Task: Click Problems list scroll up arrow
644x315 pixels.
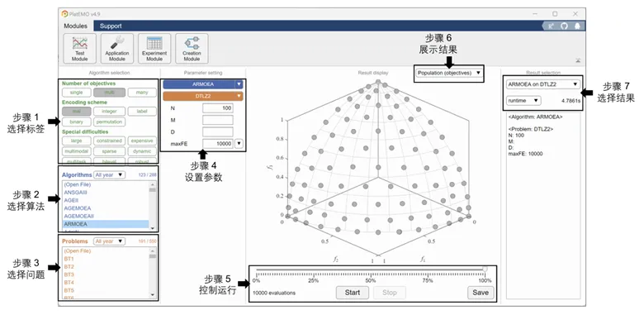Action: (153, 251)
